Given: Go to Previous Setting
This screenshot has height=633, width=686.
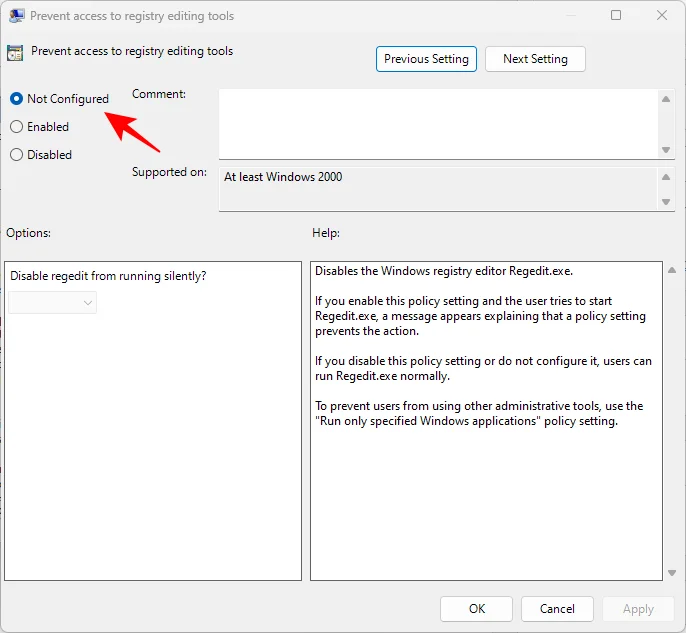Looking at the screenshot, I should [426, 59].
